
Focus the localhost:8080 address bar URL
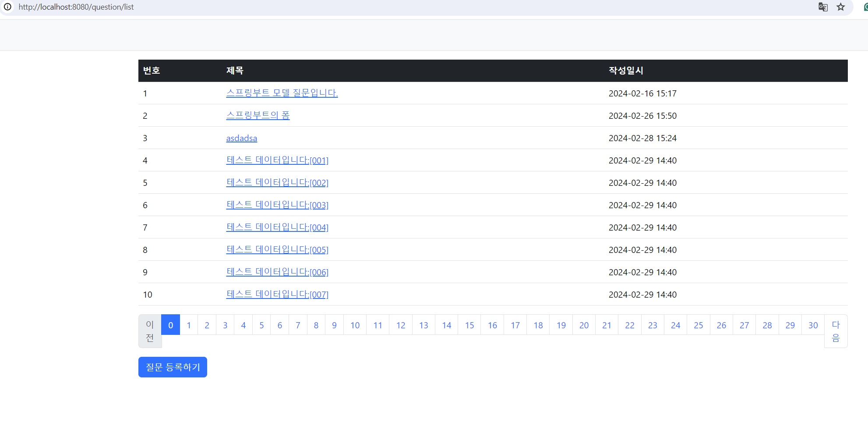tap(76, 7)
